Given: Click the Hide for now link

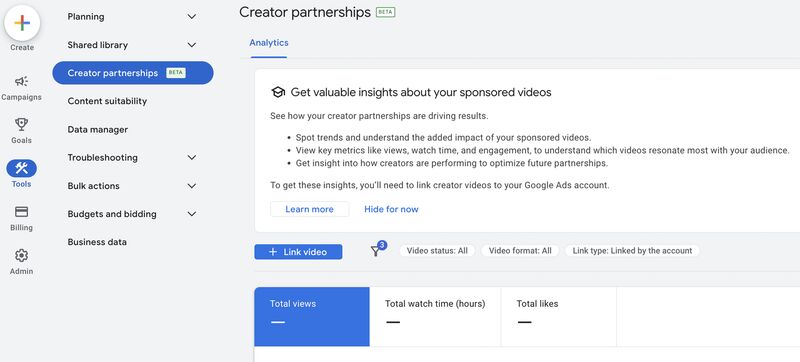Looking at the screenshot, I should coord(391,209).
